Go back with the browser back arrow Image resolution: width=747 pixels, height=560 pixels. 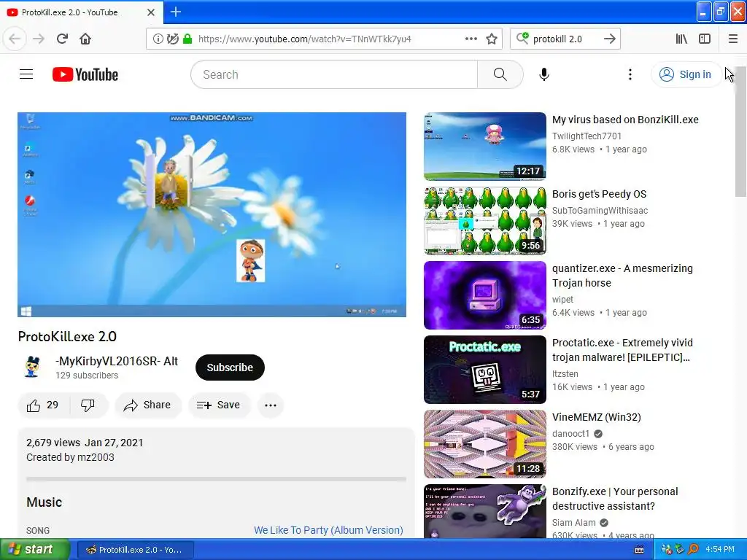[x=15, y=39]
